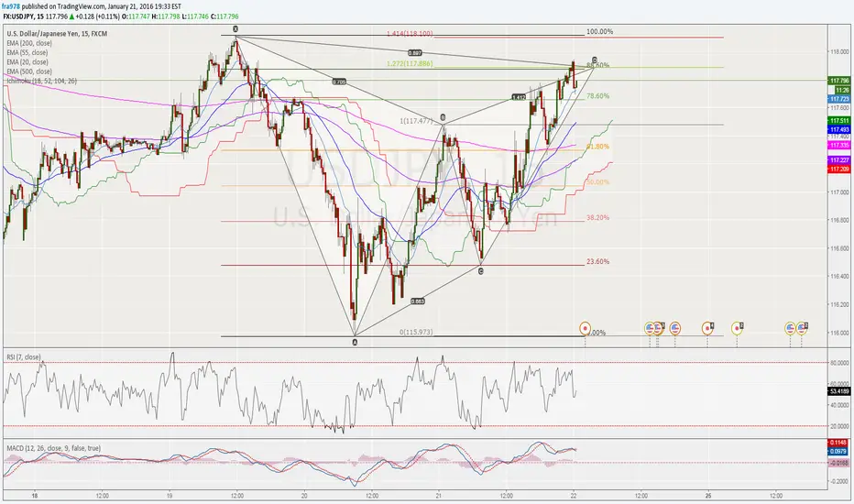
Task: Click the blue 117.493 price tag
Action: point(838,130)
